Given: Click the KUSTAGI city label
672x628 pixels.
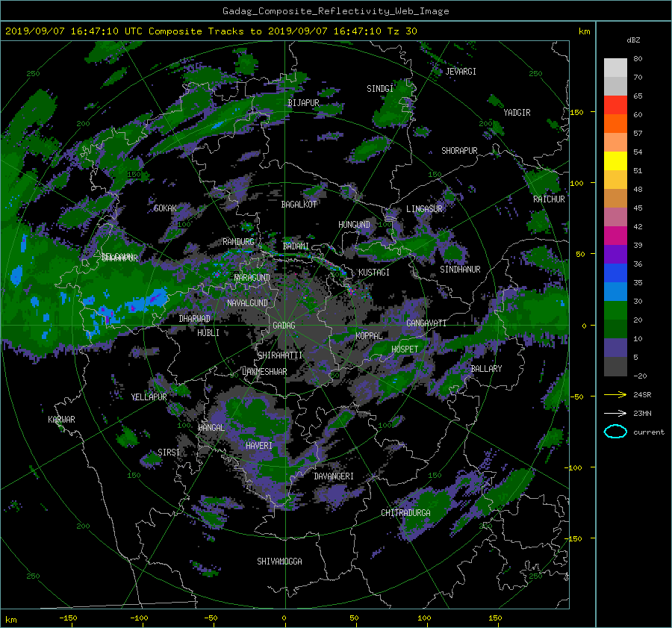Looking at the screenshot, I should (374, 273).
